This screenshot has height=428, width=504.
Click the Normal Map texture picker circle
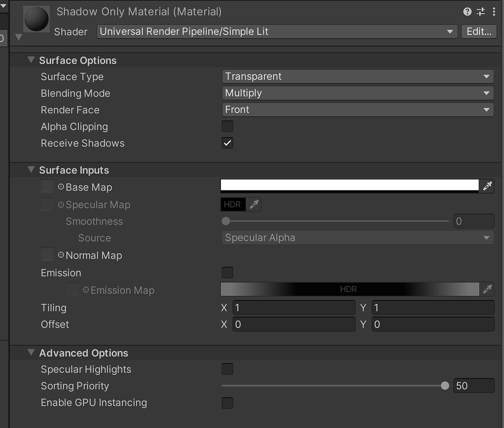click(61, 255)
